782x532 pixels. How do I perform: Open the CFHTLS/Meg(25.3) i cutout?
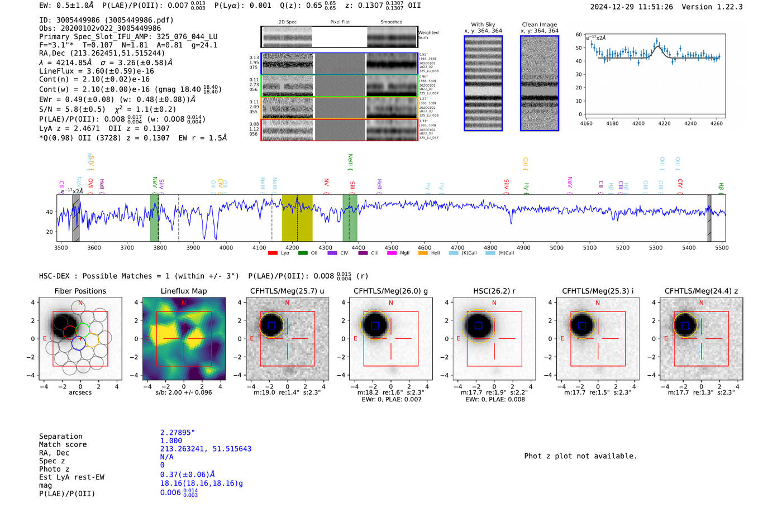click(x=598, y=338)
